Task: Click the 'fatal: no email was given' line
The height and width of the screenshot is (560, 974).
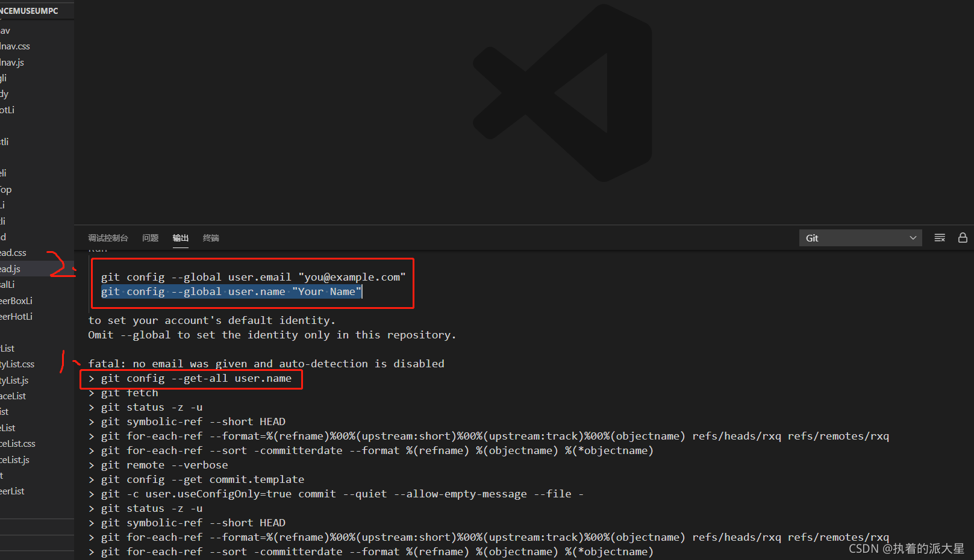Action: click(x=266, y=364)
